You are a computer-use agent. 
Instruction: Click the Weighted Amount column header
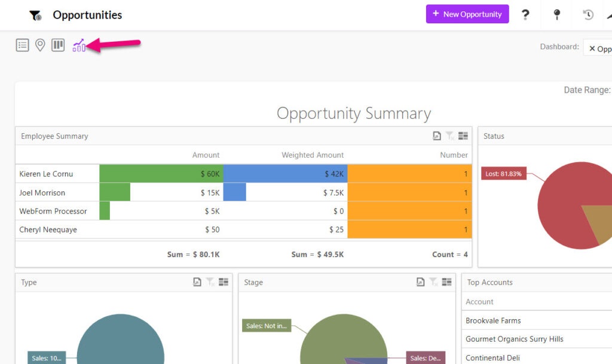[313, 155]
